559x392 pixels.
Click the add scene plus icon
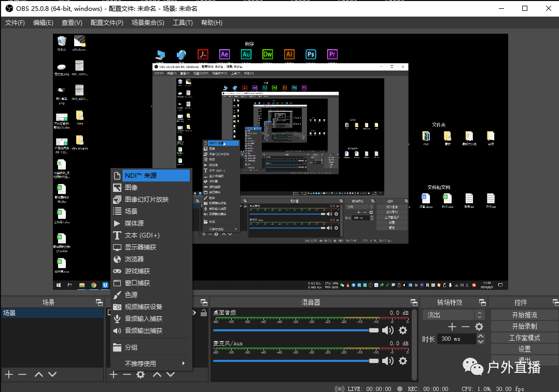tap(9, 374)
